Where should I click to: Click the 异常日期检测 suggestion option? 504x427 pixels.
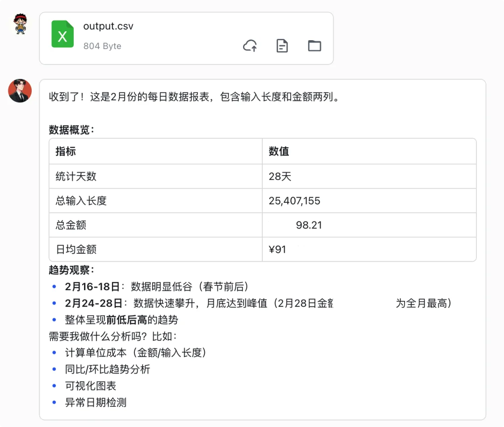coord(95,402)
